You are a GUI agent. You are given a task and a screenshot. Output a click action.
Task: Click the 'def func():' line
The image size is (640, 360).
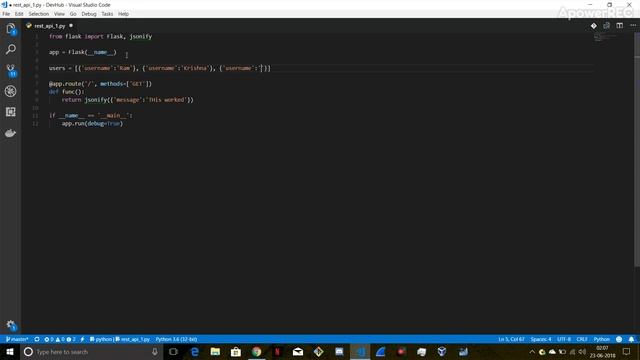[67, 92]
